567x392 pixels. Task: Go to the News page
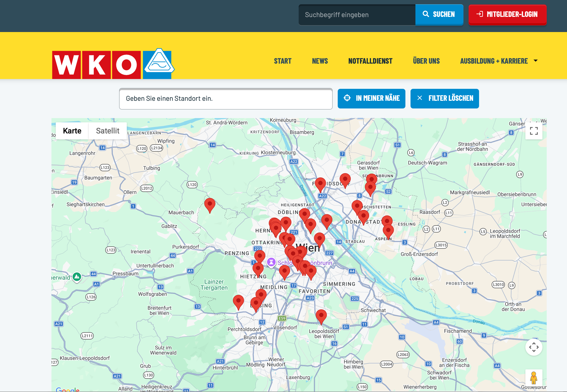tap(320, 61)
